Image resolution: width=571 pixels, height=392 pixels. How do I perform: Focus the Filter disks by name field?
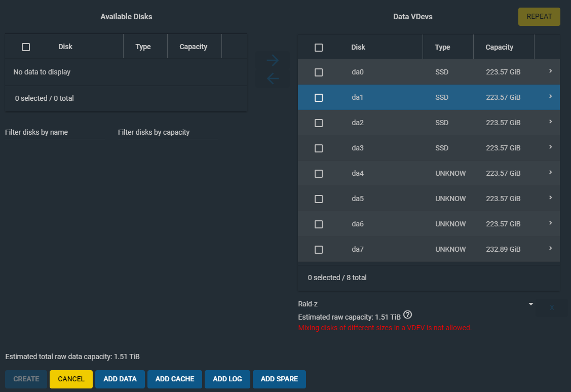click(55, 133)
